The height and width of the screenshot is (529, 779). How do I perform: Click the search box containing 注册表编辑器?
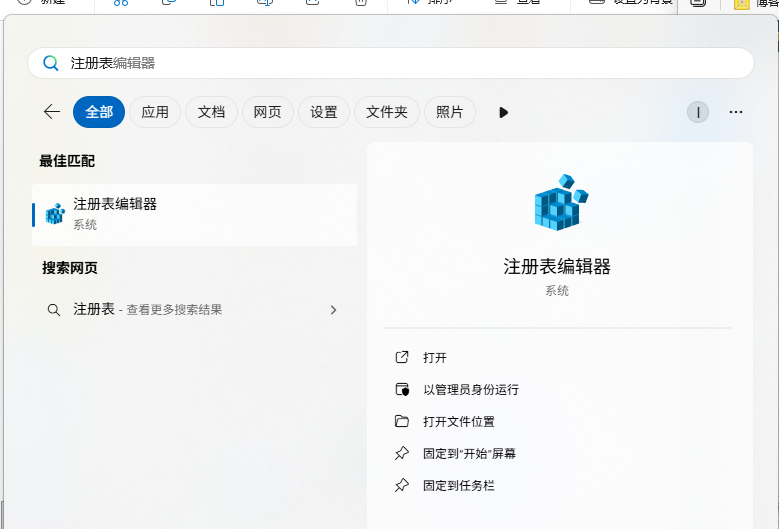(390, 63)
